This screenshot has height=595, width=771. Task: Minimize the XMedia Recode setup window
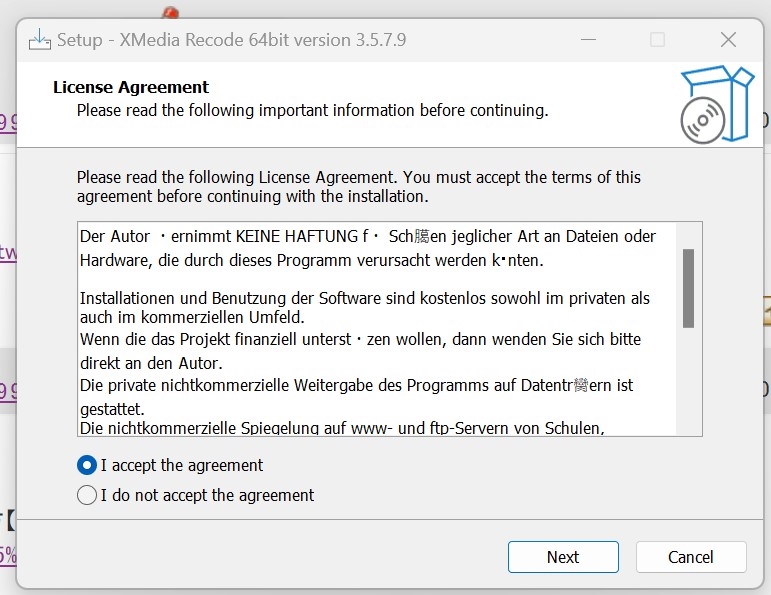587,40
